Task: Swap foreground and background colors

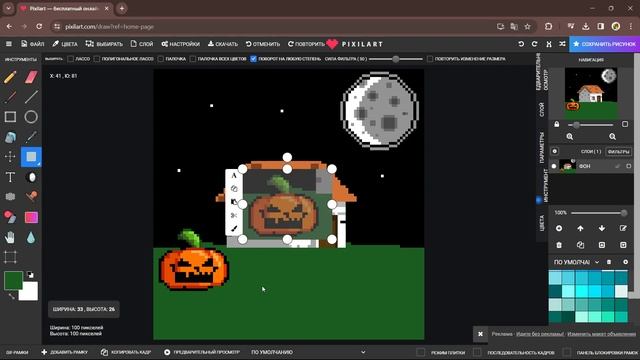Action: [x=11, y=296]
